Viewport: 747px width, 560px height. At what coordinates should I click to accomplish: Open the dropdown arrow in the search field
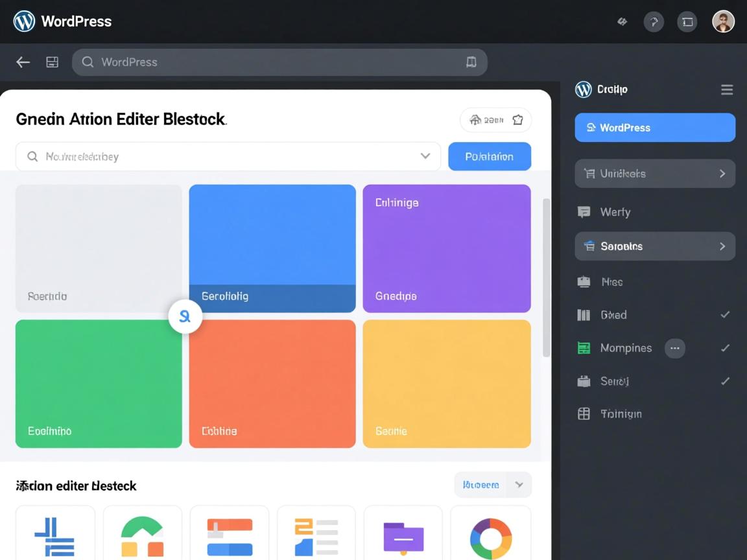coord(425,156)
